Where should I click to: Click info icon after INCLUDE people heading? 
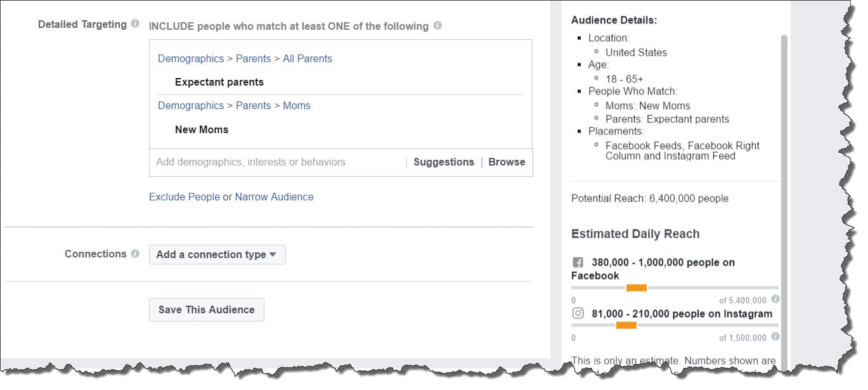pos(437,26)
